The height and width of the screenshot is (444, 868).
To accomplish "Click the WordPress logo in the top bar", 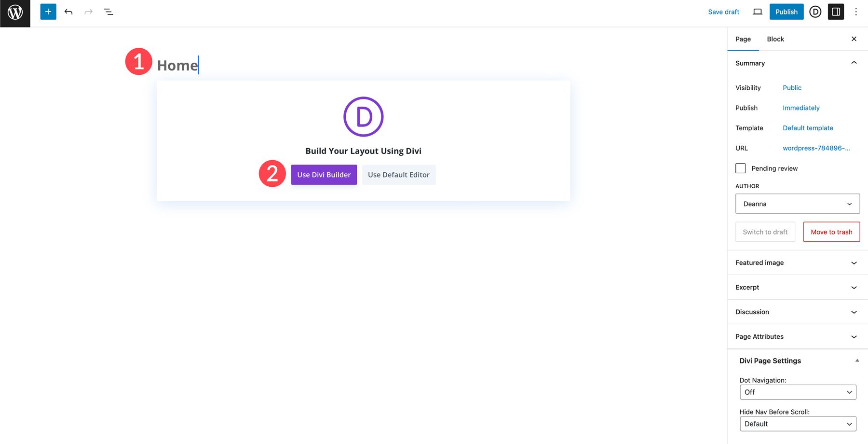I will pyautogui.click(x=15, y=12).
